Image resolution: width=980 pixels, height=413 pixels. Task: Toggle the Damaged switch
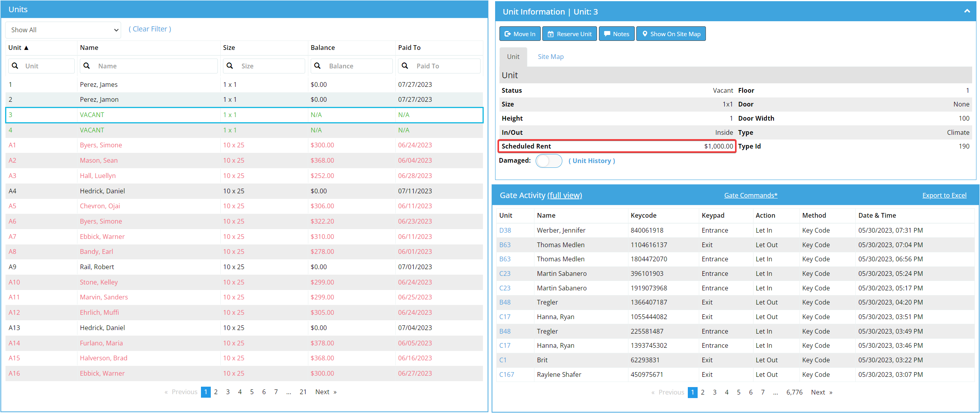point(549,161)
